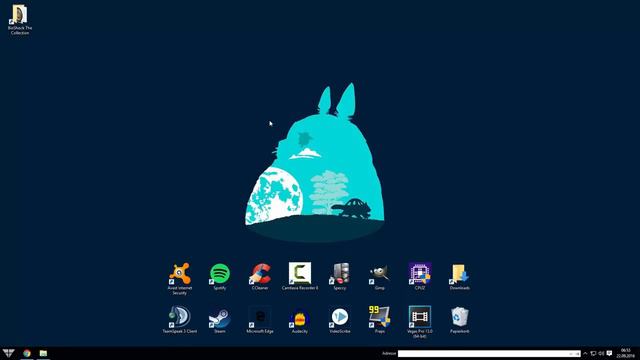
Task: Open the File Explorer taskbar button
Action: point(43,353)
